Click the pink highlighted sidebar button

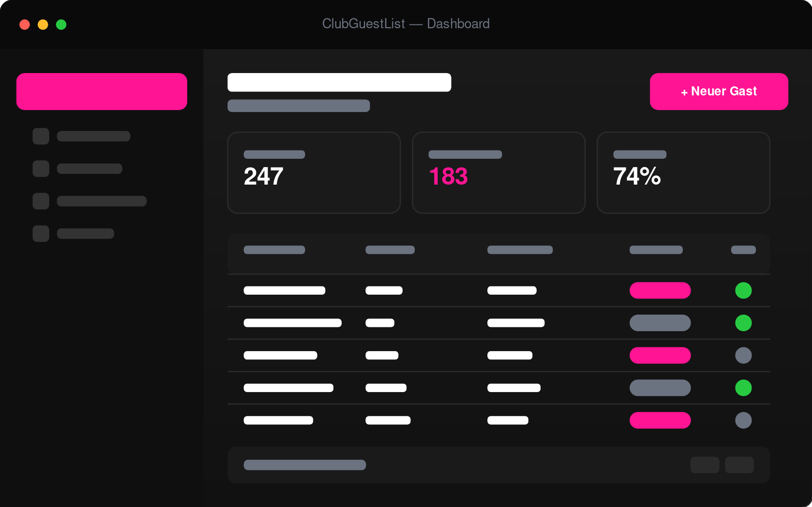(x=102, y=92)
